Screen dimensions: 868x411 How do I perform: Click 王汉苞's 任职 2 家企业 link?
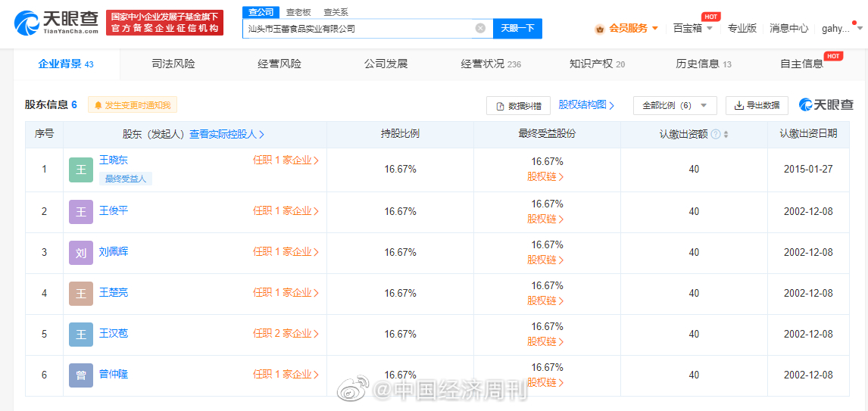point(286,334)
